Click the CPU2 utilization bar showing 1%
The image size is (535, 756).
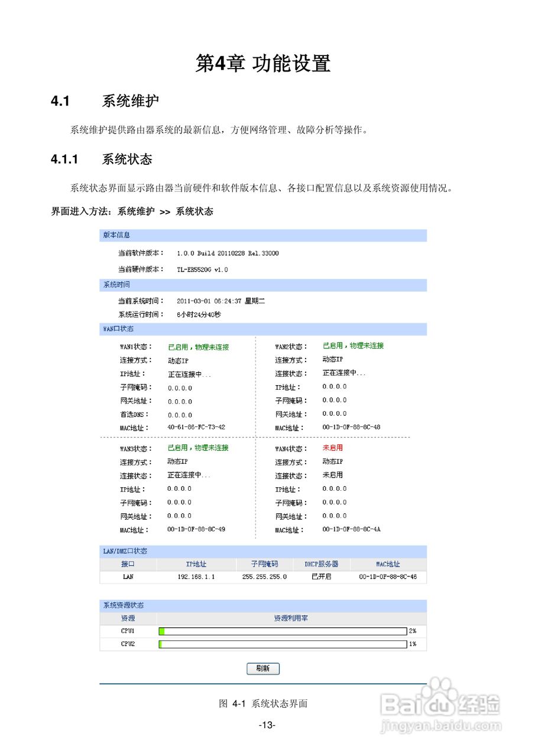pyautogui.click(x=282, y=644)
